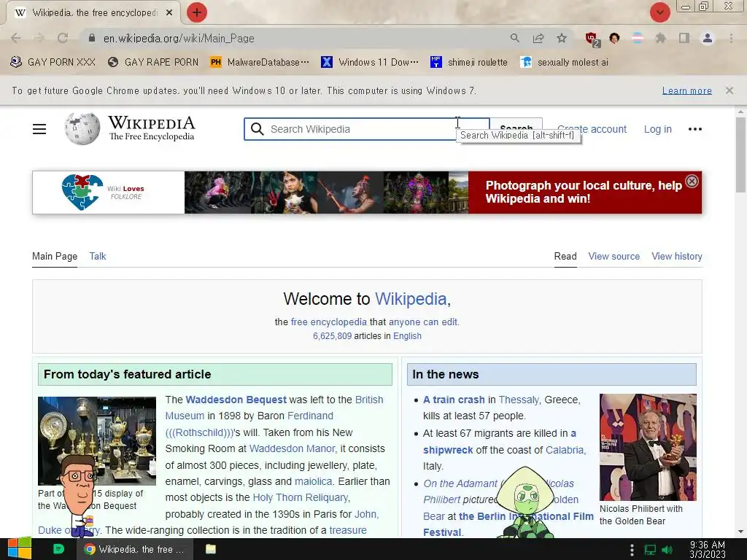Open the Create account link
The image size is (747, 560).
[592, 129]
